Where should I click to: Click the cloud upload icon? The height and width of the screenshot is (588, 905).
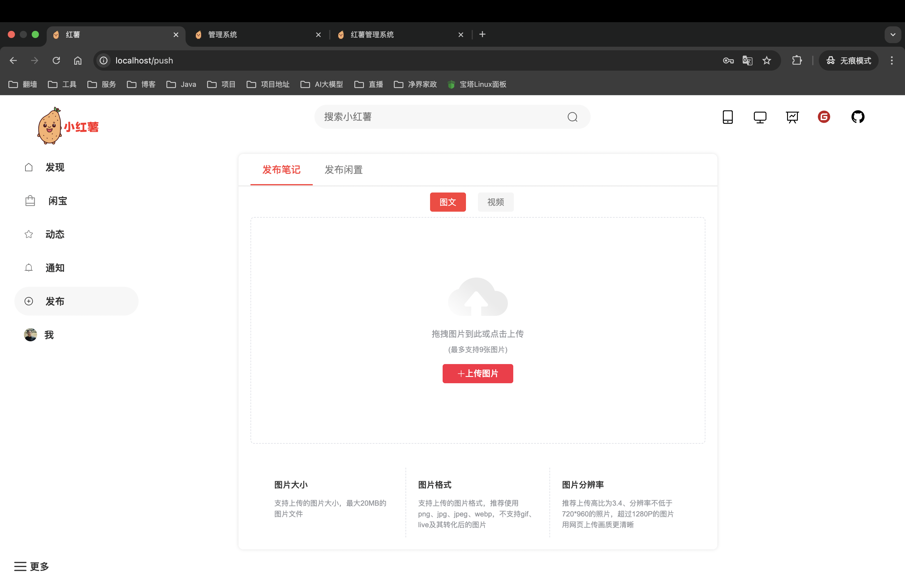tap(478, 297)
